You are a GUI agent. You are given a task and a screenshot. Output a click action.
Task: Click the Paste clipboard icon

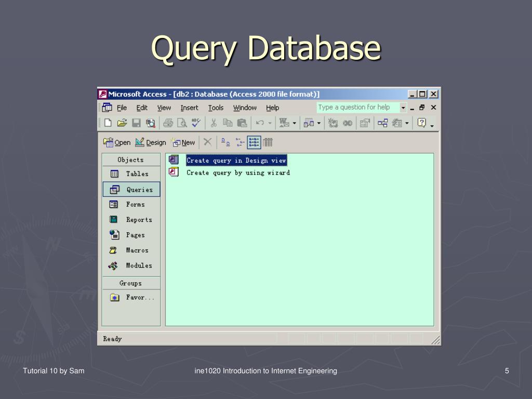pos(242,123)
